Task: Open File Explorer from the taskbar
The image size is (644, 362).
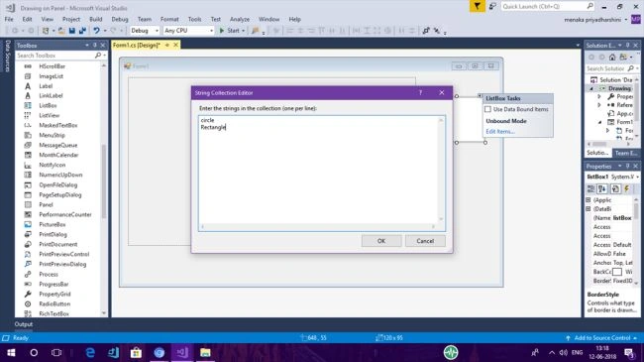Action: pyautogui.click(x=205, y=352)
